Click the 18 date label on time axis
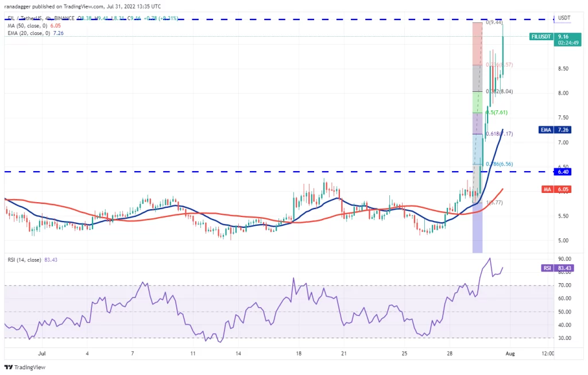The height and width of the screenshot is (375, 588). pos(299,353)
